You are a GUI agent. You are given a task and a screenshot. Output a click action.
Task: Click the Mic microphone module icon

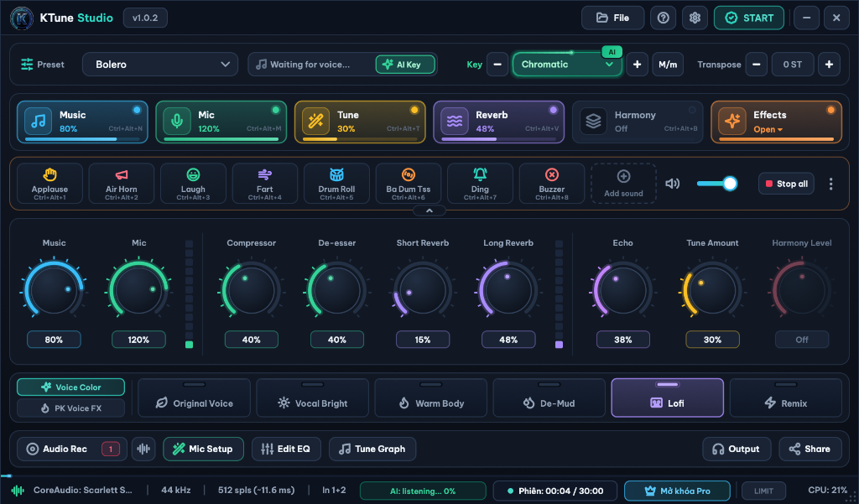[177, 122]
